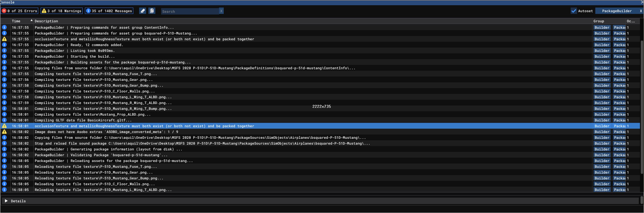Select the PackageBuilder filter tab
Viewport: 644px width, 213px height.
click(616, 11)
